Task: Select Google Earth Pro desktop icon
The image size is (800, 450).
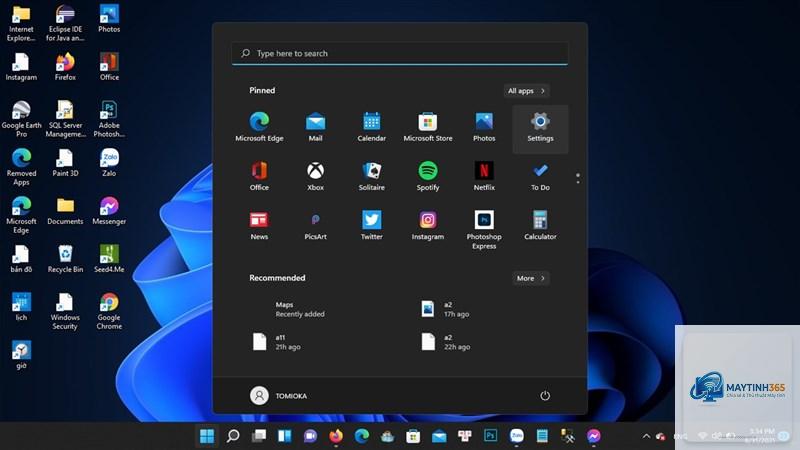Action: [x=21, y=119]
